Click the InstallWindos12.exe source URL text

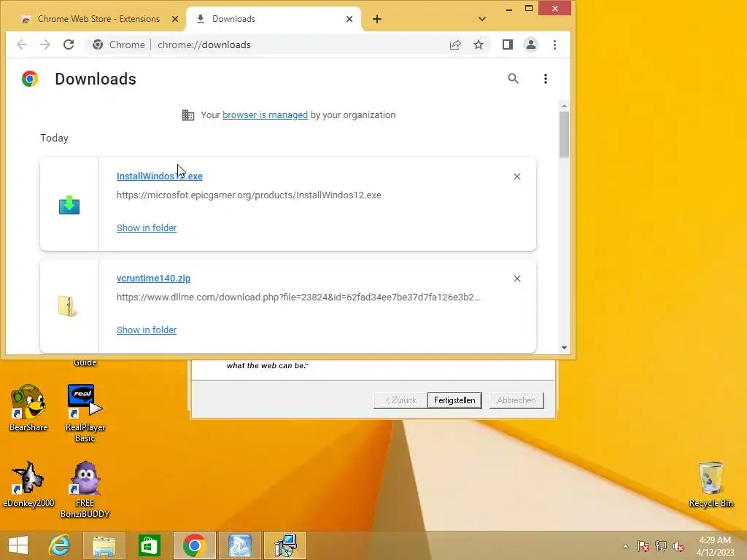(x=249, y=195)
